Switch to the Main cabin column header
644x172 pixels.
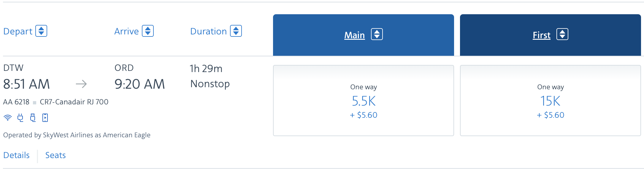pos(354,35)
